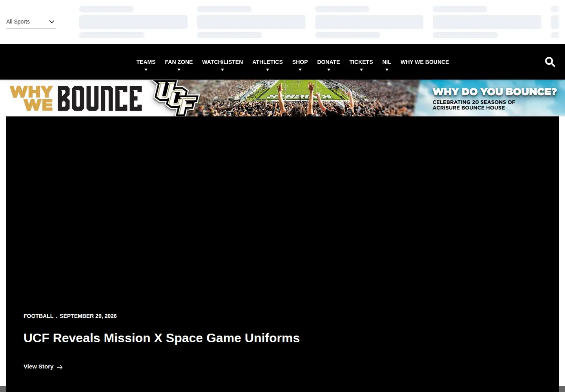Go to WHY WE BOUNCE page
Image resolution: width=565 pixels, height=392 pixels.
(425, 62)
